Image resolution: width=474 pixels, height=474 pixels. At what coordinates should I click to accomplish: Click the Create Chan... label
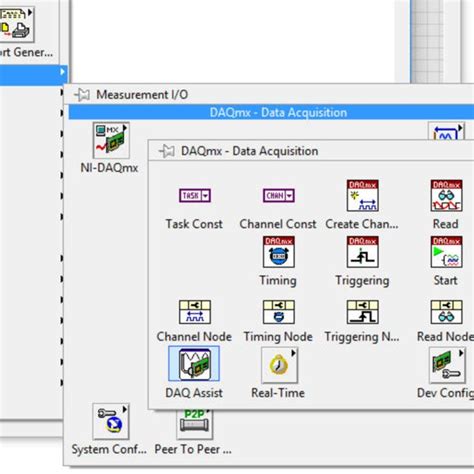(362, 224)
